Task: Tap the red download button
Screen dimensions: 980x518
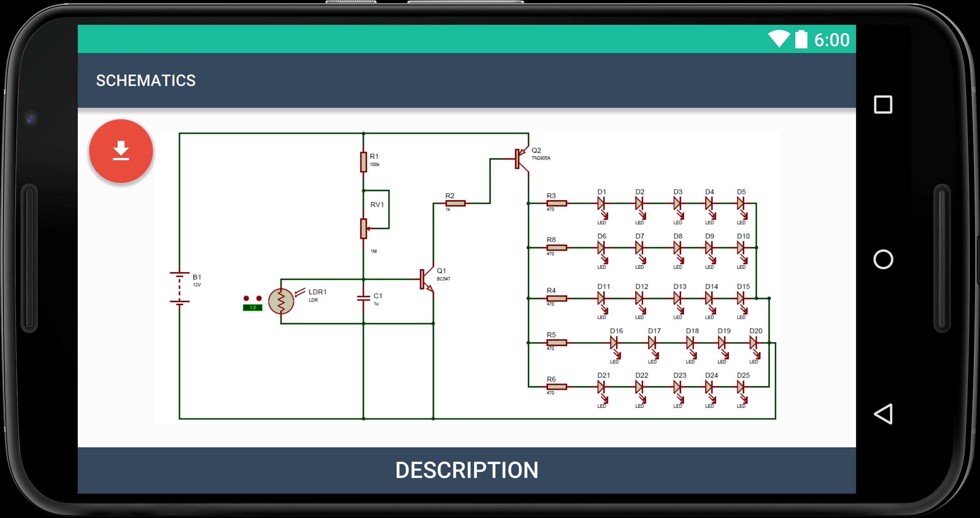Action: (x=121, y=151)
